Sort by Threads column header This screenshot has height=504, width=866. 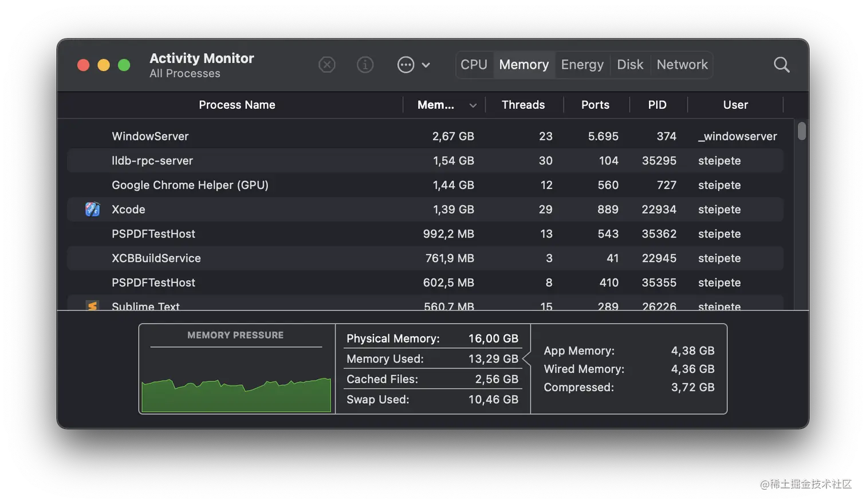[x=523, y=105]
